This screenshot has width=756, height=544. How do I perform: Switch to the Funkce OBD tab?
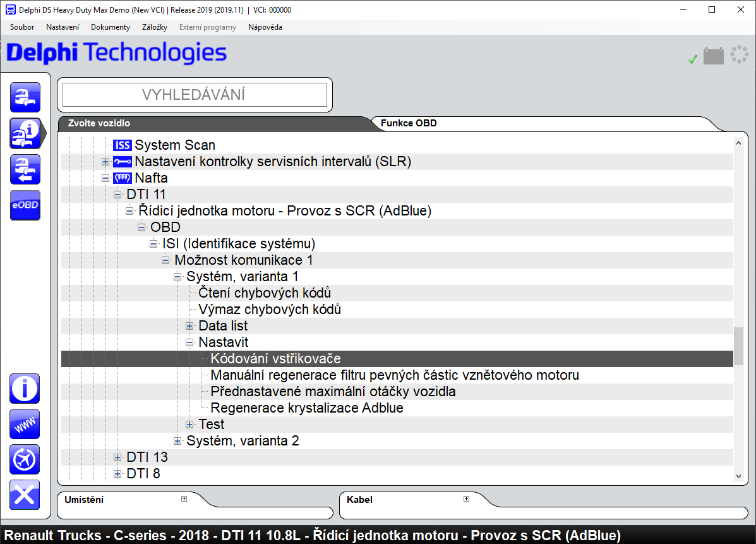tap(409, 123)
